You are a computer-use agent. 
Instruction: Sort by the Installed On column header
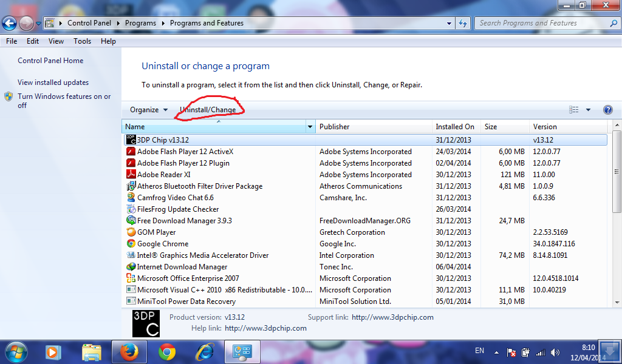coord(456,127)
